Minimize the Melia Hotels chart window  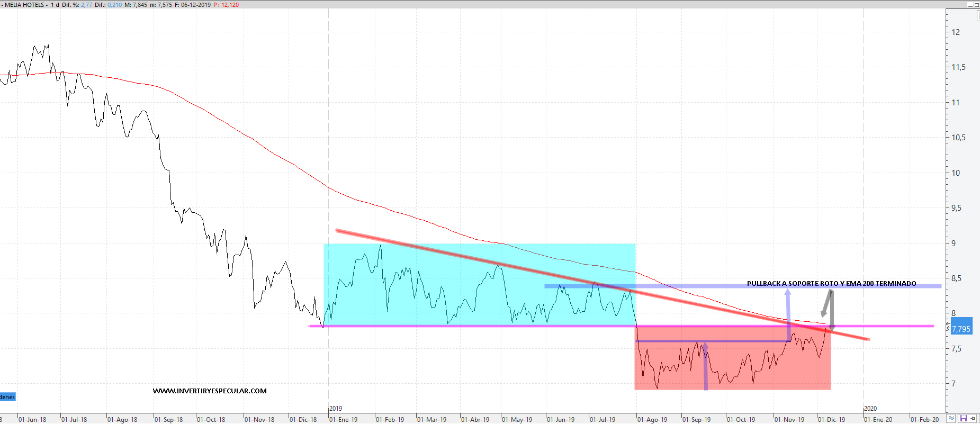[x=970, y=5]
